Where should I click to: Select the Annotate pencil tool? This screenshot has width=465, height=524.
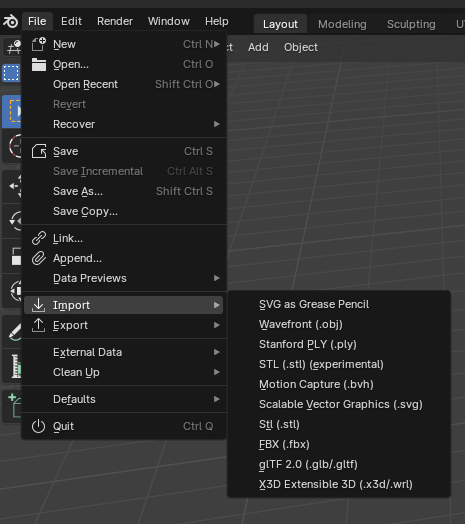tap(13, 332)
